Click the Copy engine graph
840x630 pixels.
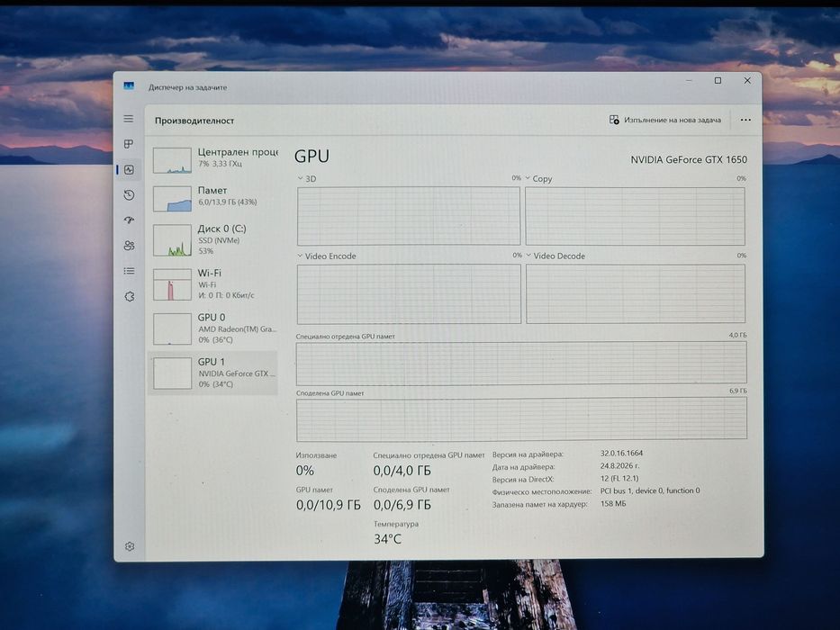tap(635, 216)
